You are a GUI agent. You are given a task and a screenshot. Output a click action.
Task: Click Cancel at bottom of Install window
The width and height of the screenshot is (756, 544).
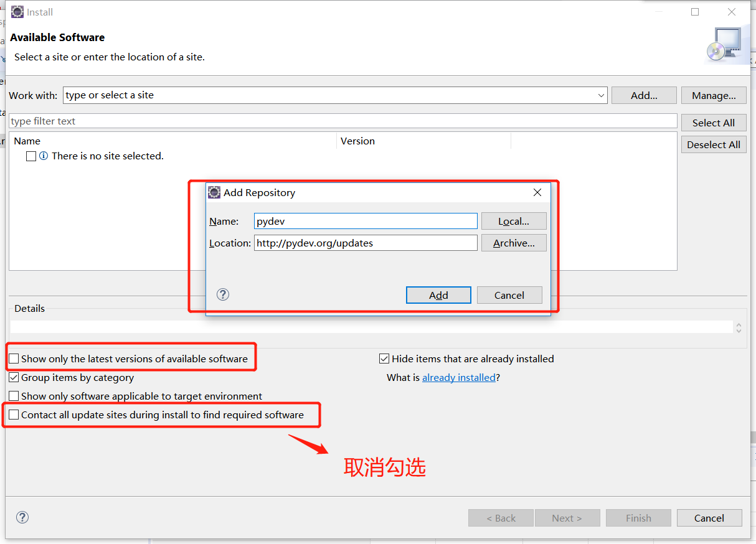point(709,518)
